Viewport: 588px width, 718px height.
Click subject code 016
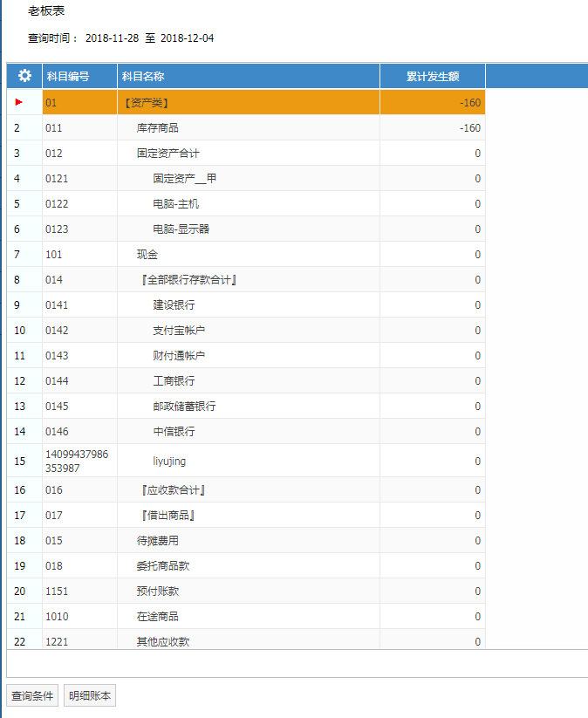coord(53,490)
